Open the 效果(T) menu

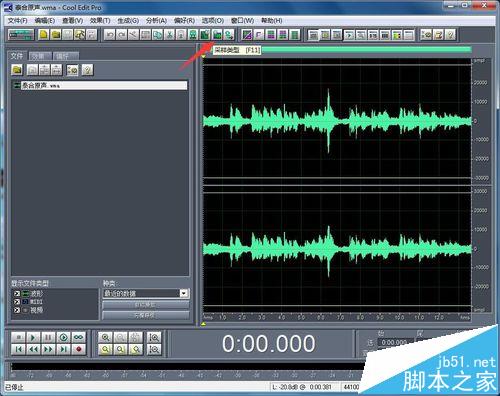tap(100, 21)
